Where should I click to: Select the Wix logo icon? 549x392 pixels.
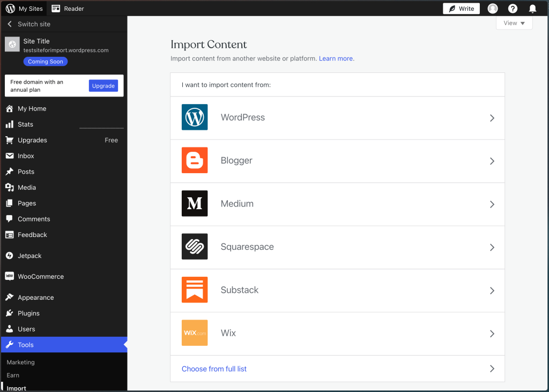click(x=195, y=333)
